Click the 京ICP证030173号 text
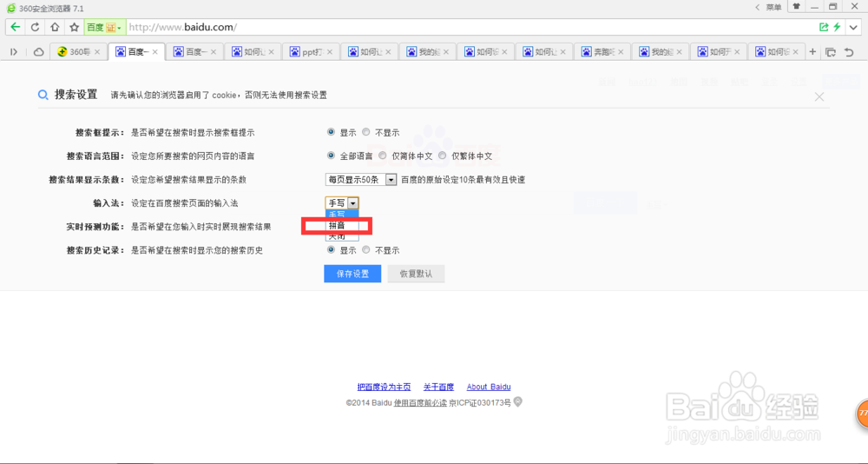Viewport: 868px width, 464px height. tap(480, 403)
